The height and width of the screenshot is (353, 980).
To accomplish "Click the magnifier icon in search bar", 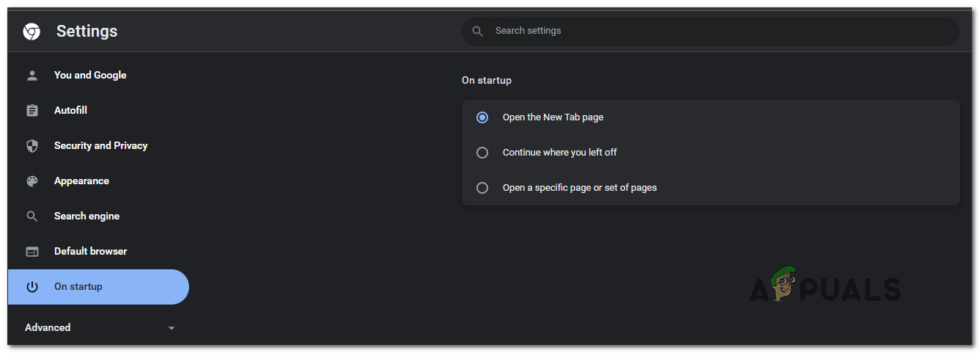I will pos(478,32).
